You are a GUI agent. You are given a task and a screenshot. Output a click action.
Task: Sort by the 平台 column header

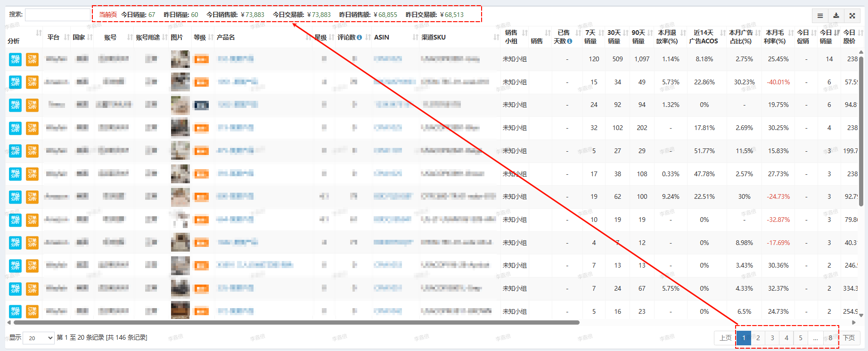[x=53, y=37]
